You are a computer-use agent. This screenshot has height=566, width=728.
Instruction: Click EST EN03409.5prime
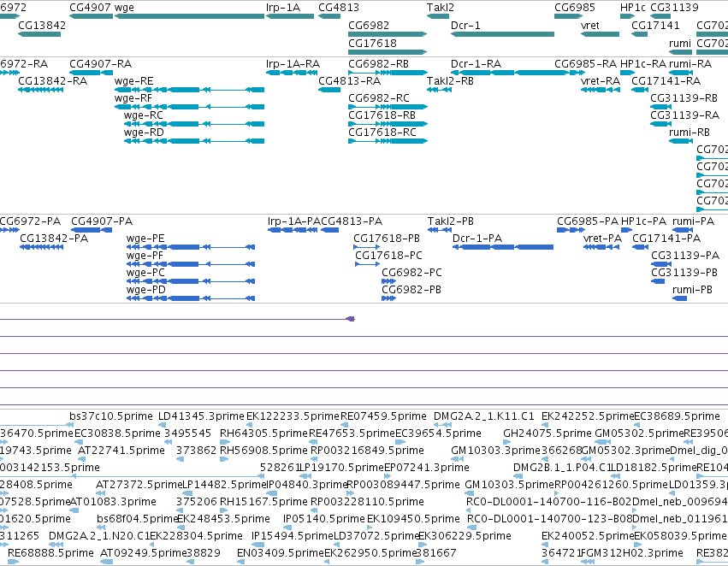[280, 553]
